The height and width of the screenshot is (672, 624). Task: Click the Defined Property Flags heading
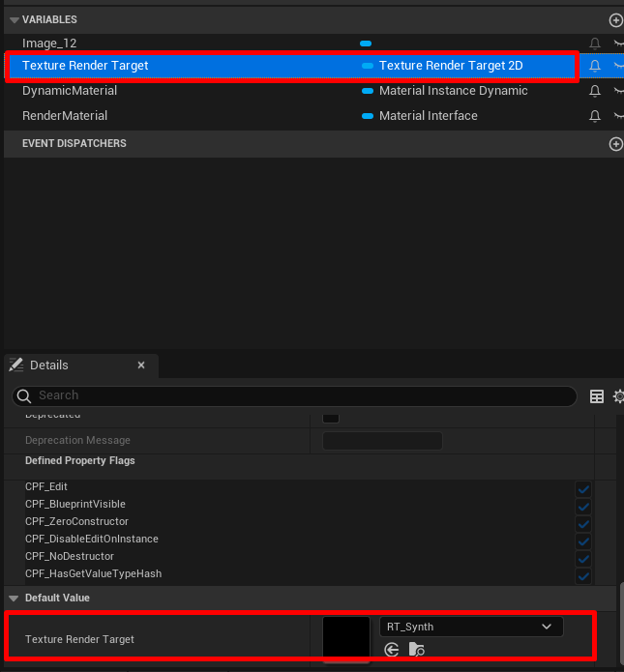[x=79, y=460]
